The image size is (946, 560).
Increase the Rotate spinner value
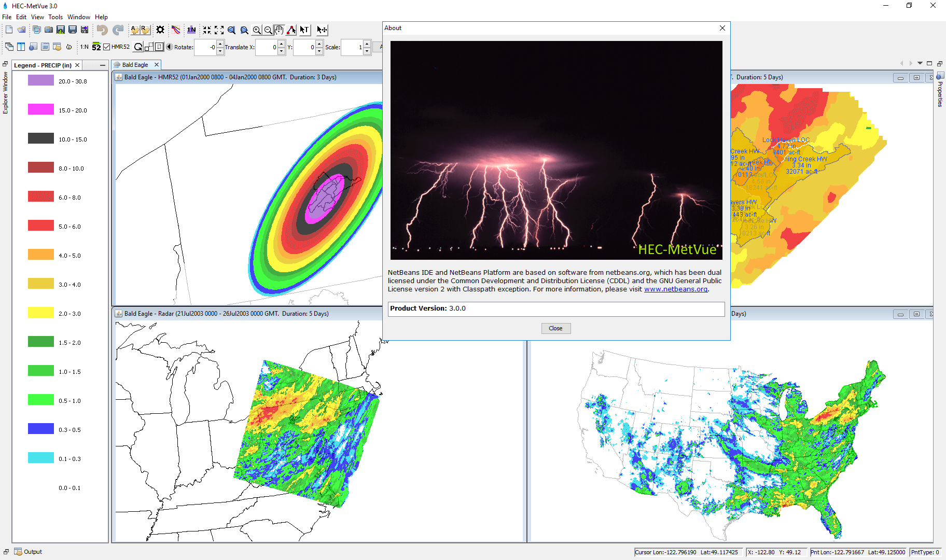click(220, 44)
